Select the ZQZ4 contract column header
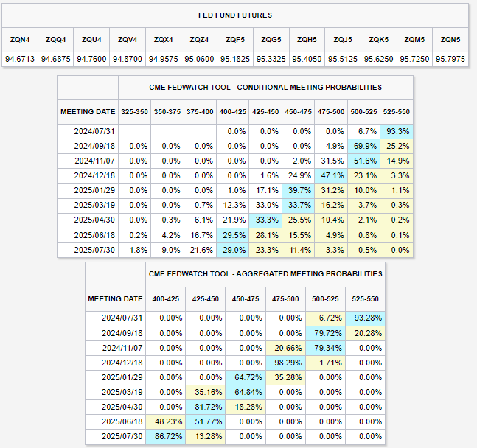Screen dimensions: 477x448 tap(199, 39)
